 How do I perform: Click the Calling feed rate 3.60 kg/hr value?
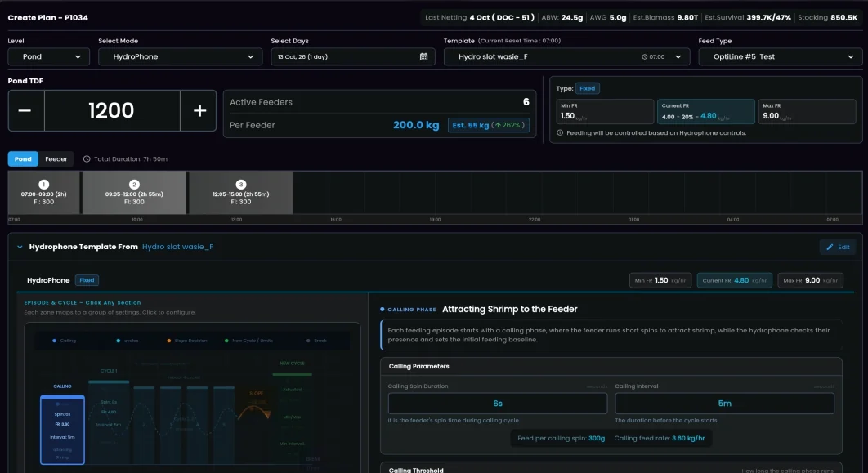click(x=688, y=438)
